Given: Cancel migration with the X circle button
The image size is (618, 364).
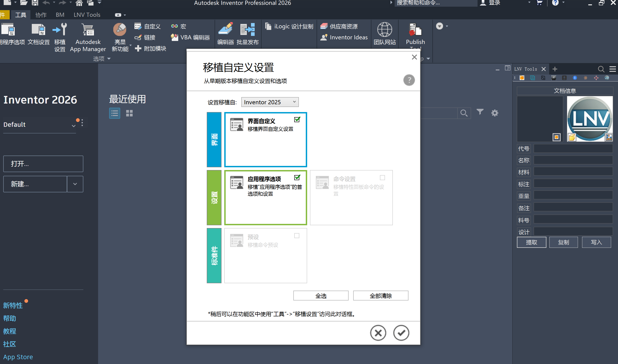Looking at the screenshot, I should click(x=378, y=333).
